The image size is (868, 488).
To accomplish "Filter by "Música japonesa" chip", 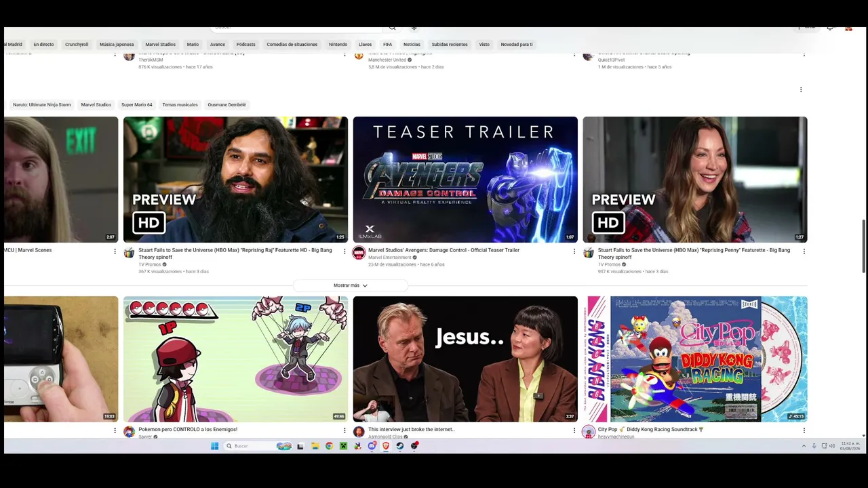I will (x=117, y=45).
